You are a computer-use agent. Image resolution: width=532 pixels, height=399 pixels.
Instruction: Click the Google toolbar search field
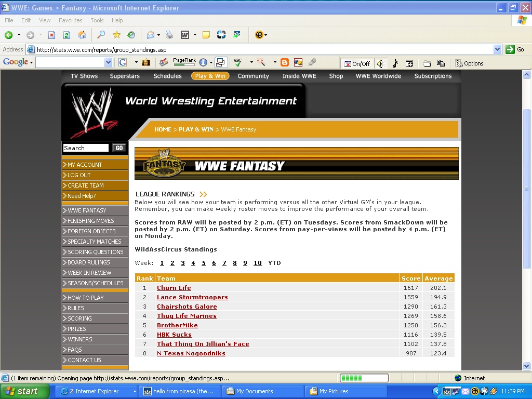click(70, 62)
